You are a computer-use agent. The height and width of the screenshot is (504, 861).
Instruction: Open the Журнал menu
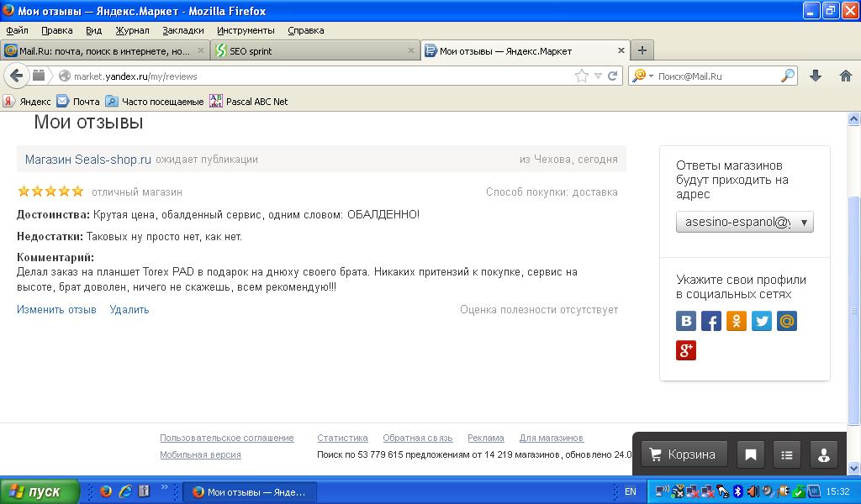[132, 30]
